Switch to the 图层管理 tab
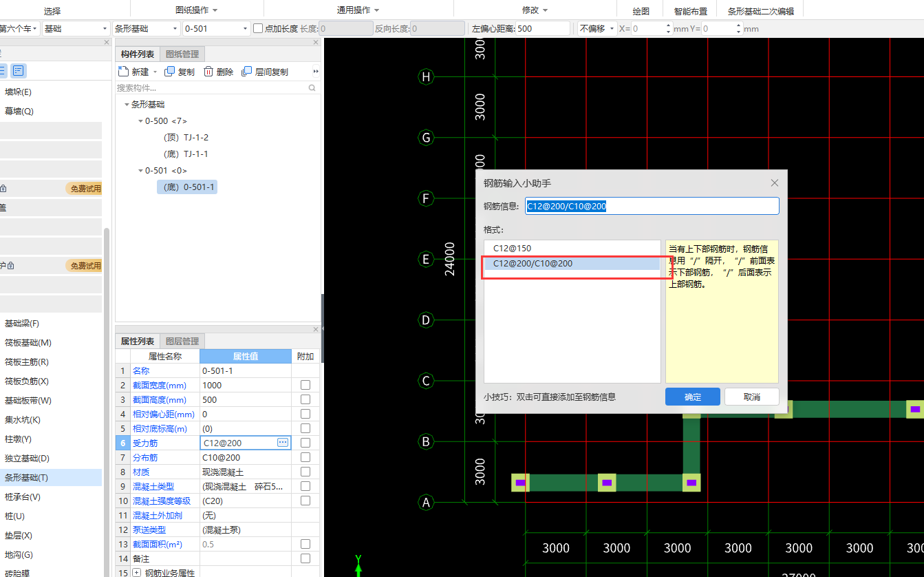This screenshot has height=577, width=924. (x=182, y=341)
